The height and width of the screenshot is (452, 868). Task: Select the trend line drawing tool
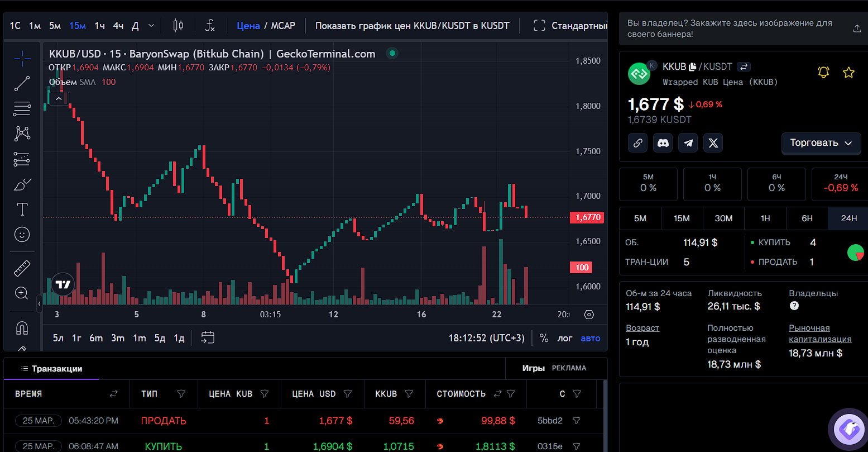coord(22,84)
